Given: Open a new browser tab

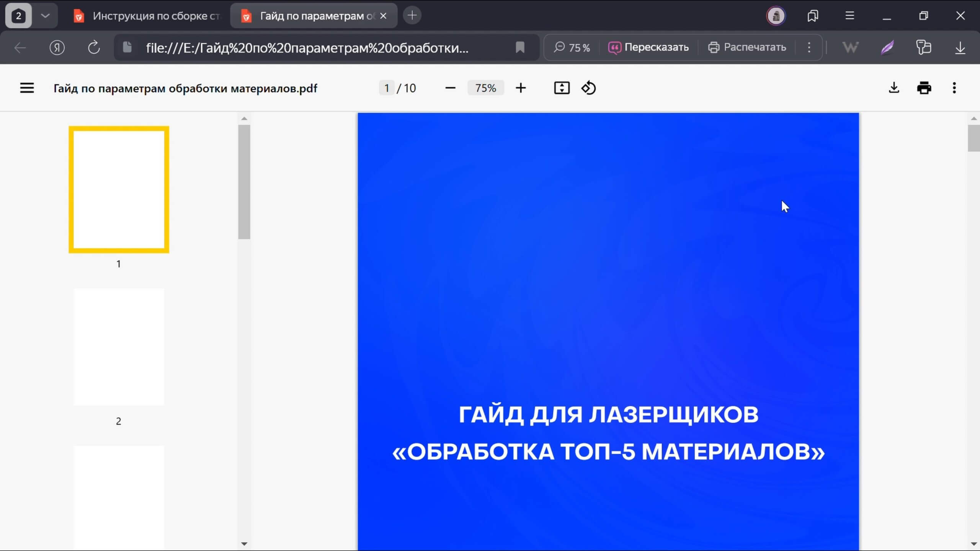Looking at the screenshot, I should 412,16.
